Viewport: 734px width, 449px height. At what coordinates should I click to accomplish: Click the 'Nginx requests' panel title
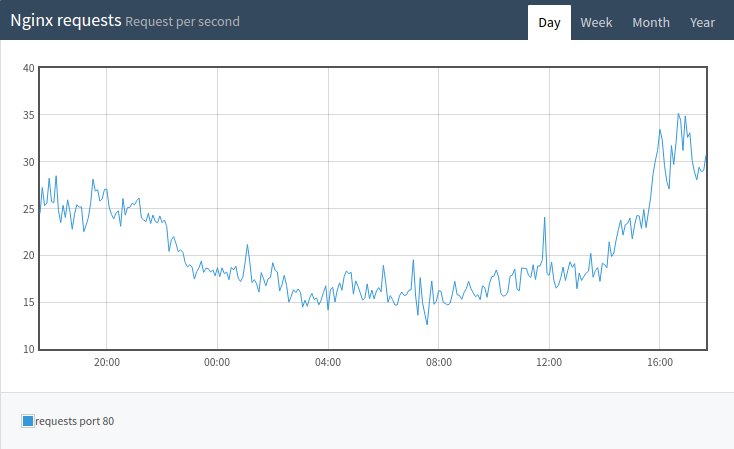66,21
